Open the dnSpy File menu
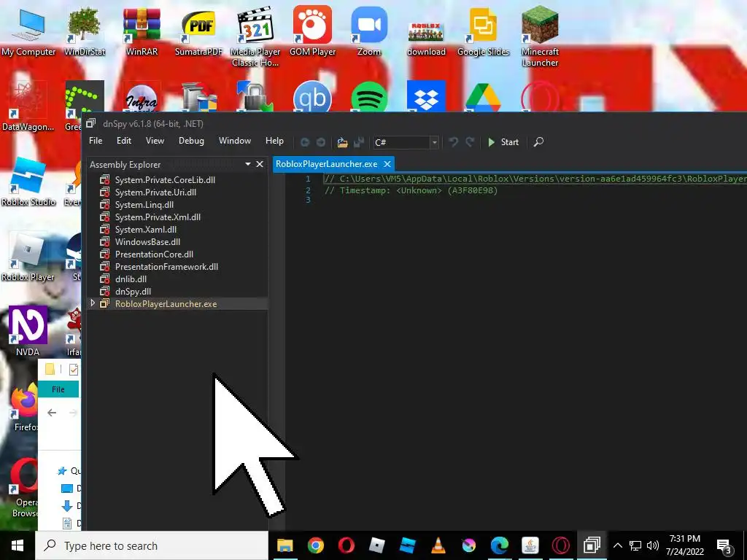Image resolution: width=747 pixels, height=560 pixels. click(96, 141)
